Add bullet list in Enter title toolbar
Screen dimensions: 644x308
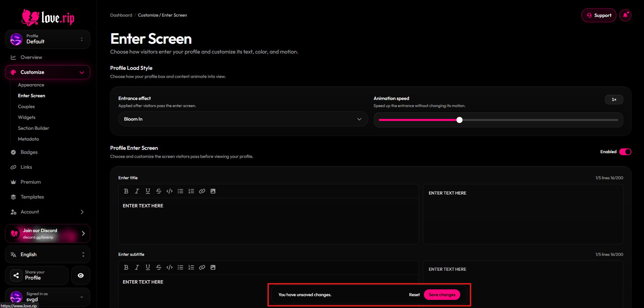180,191
